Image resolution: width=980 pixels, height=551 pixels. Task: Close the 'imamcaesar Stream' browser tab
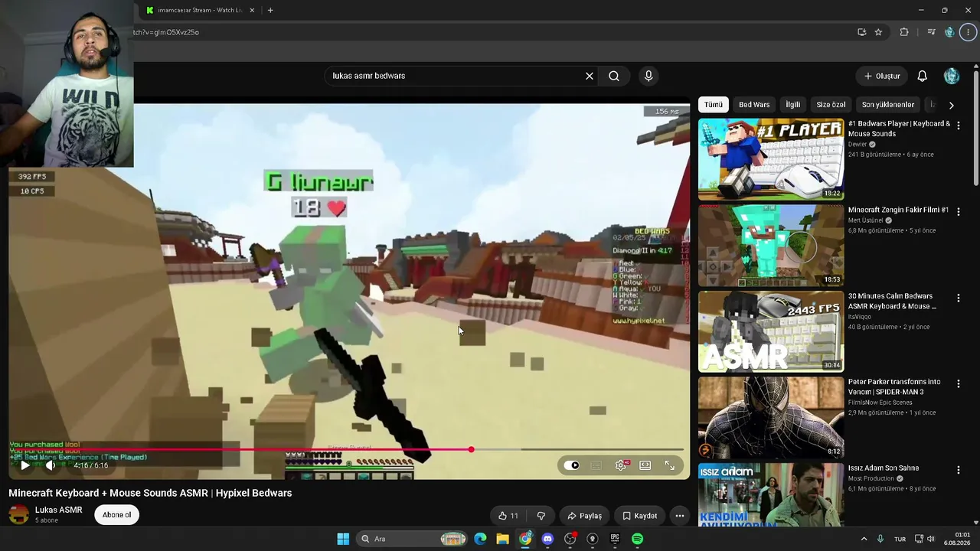[x=252, y=11]
